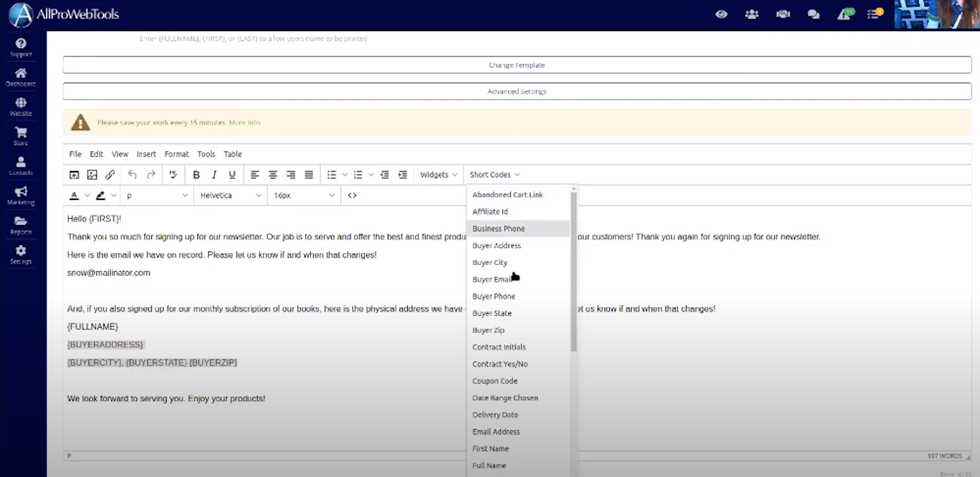980x477 pixels.
Task: Click the increase indent icon
Action: point(402,175)
